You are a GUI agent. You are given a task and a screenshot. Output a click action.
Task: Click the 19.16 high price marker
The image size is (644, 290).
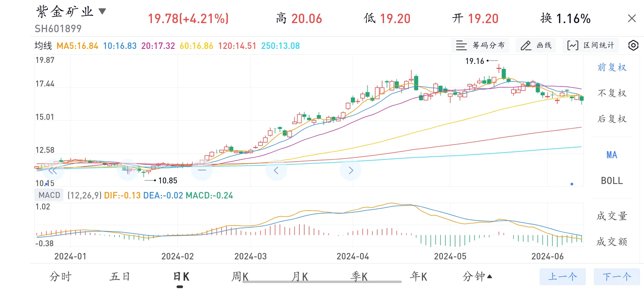pyautogui.click(x=475, y=61)
